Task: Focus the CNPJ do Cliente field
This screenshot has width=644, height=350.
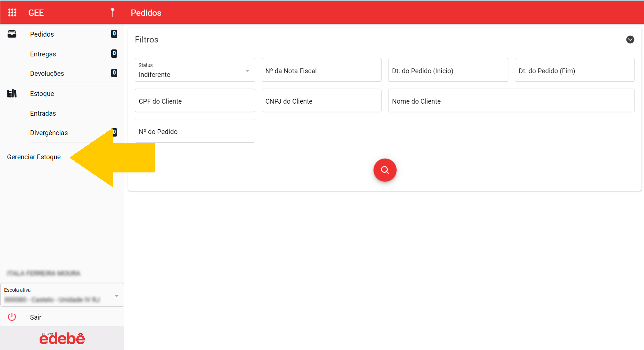Action: coord(321,100)
